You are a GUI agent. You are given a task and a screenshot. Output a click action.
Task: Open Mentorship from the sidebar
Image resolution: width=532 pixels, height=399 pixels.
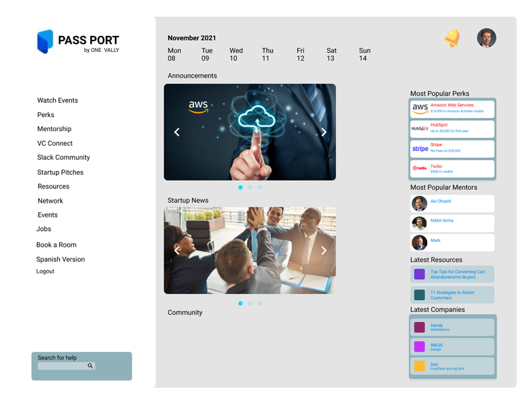tap(54, 128)
